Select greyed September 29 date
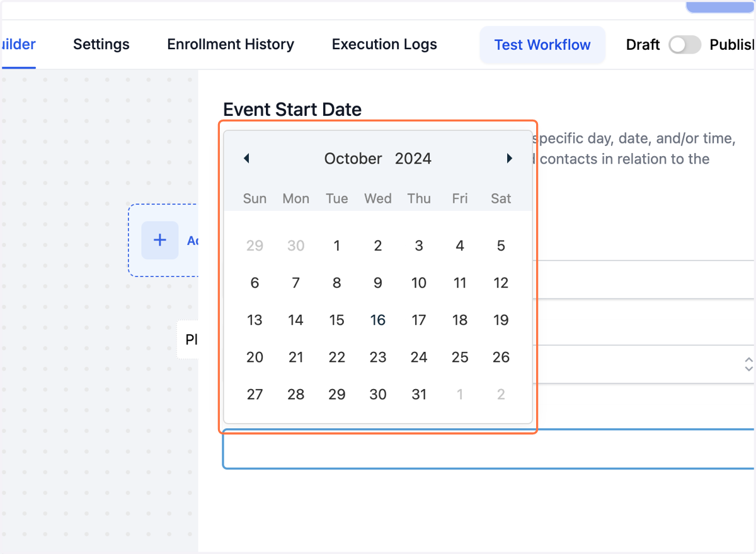The image size is (756, 554). point(255,246)
